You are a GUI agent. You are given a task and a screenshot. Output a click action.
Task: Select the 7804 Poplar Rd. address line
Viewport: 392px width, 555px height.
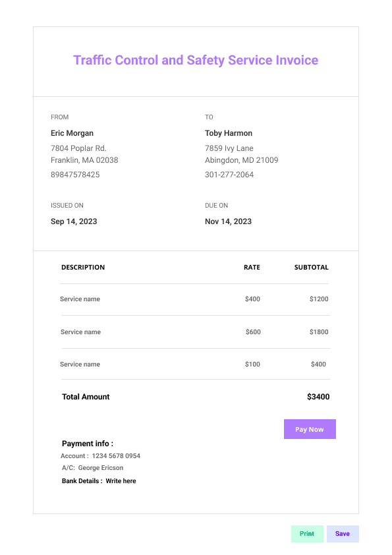point(78,148)
